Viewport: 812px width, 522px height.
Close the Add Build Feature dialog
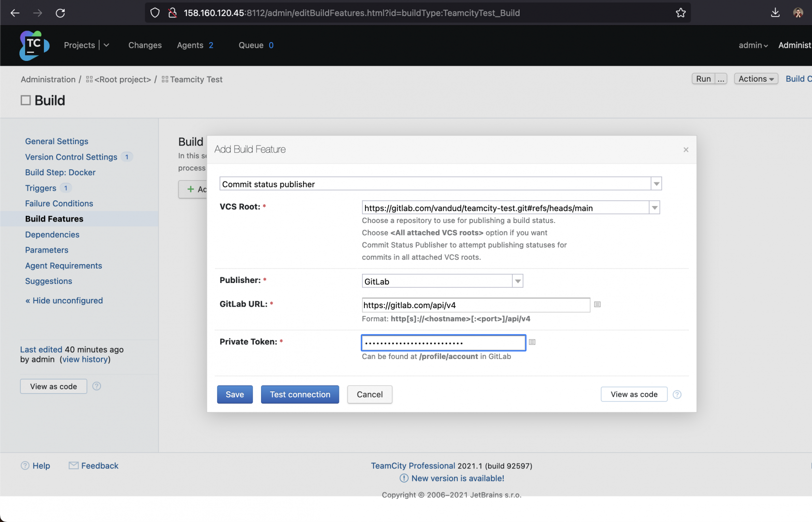[x=686, y=150]
